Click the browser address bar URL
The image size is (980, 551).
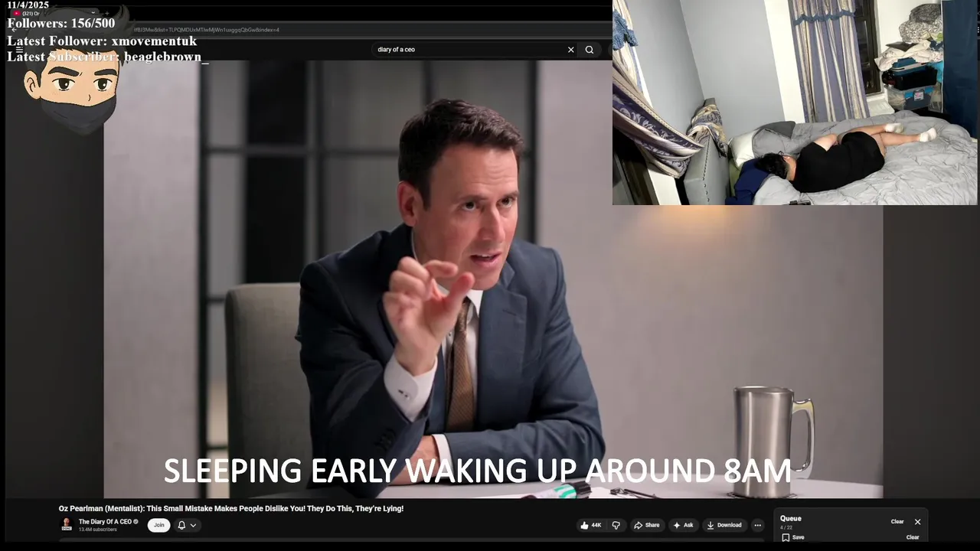[x=207, y=30]
